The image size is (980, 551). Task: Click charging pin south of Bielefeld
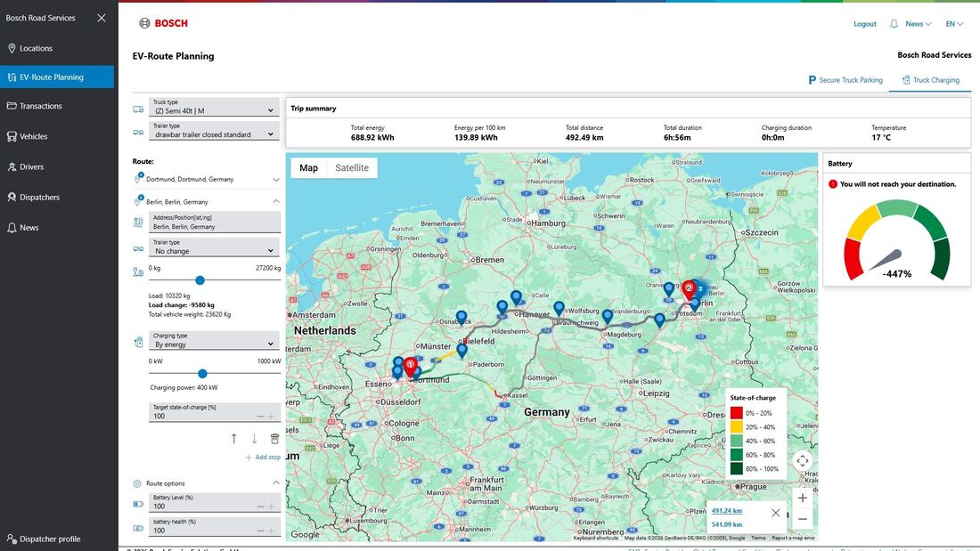461,351
